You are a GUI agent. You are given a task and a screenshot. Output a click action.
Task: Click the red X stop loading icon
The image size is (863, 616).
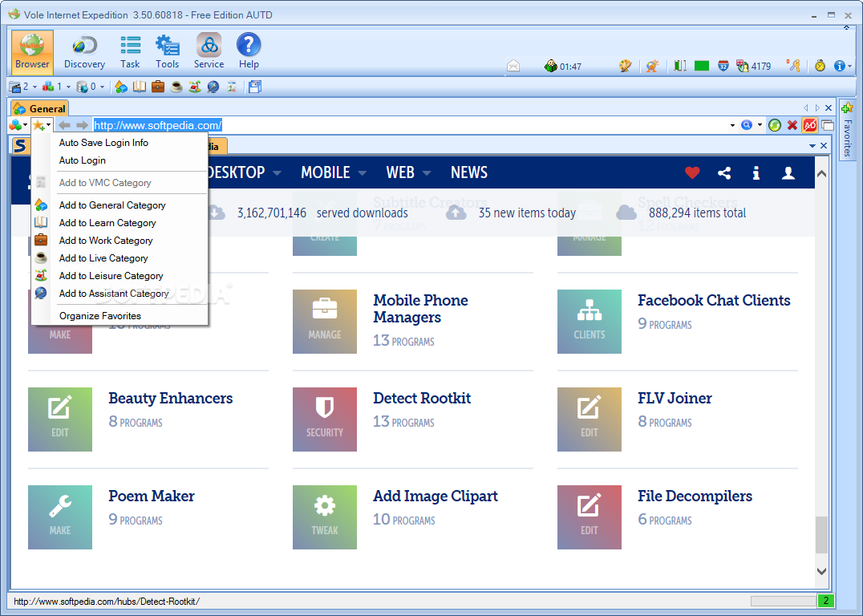[x=792, y=125]
